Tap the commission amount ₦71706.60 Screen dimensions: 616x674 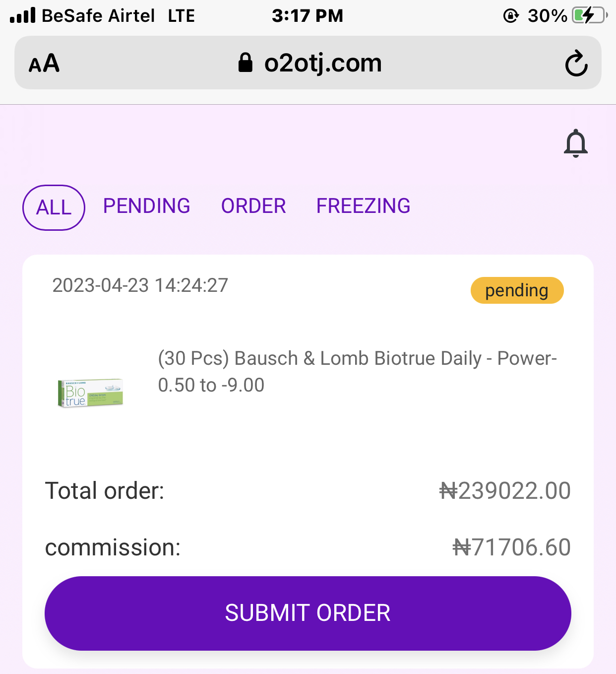point(511,547)
